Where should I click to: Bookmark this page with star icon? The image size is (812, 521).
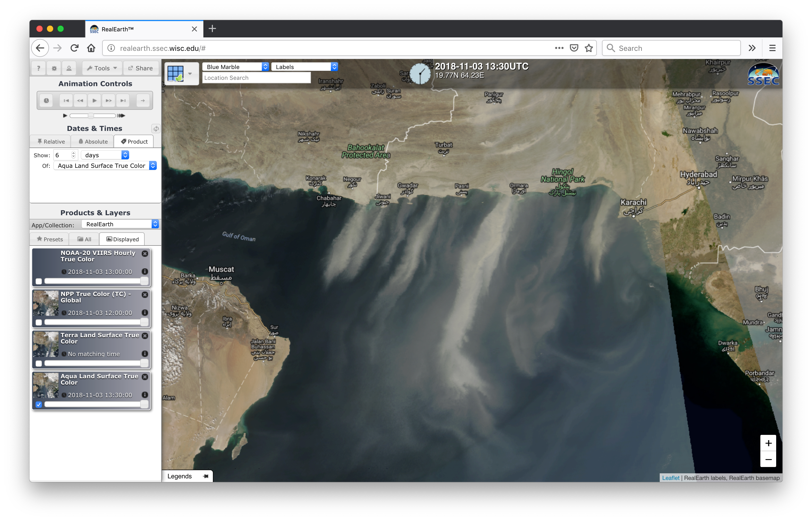(x=589, y=48)
